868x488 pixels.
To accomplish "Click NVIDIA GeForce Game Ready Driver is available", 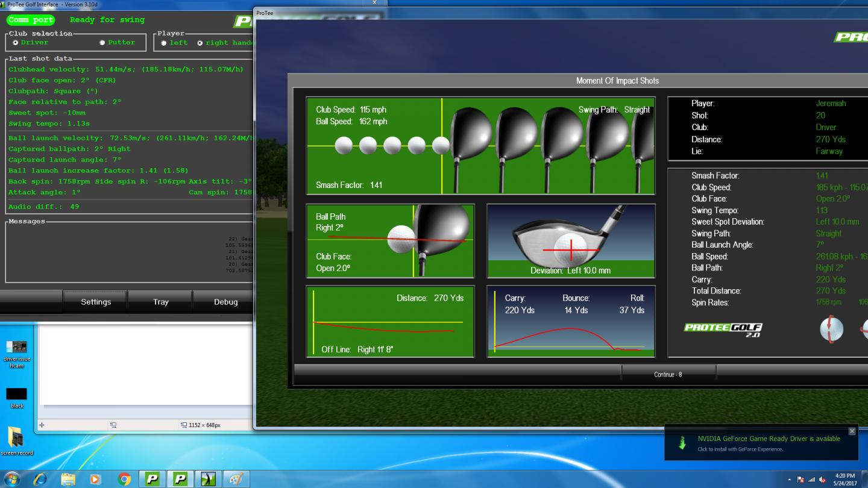I will coord(769,439).
